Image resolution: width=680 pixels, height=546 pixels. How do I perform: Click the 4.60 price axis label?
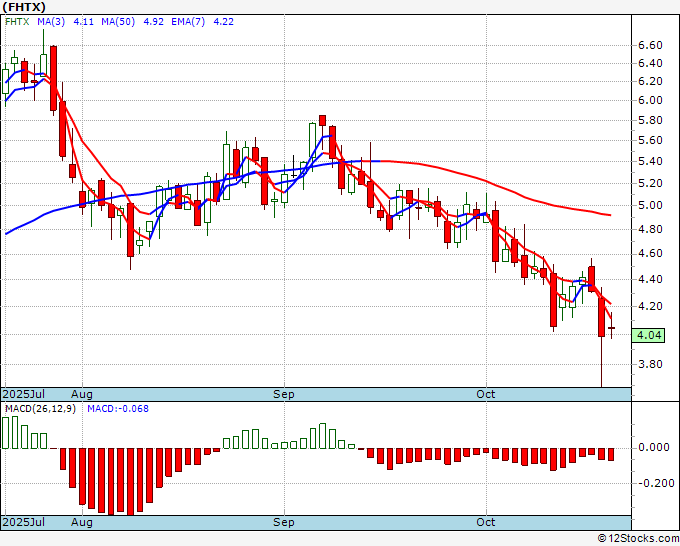(650, 253)
